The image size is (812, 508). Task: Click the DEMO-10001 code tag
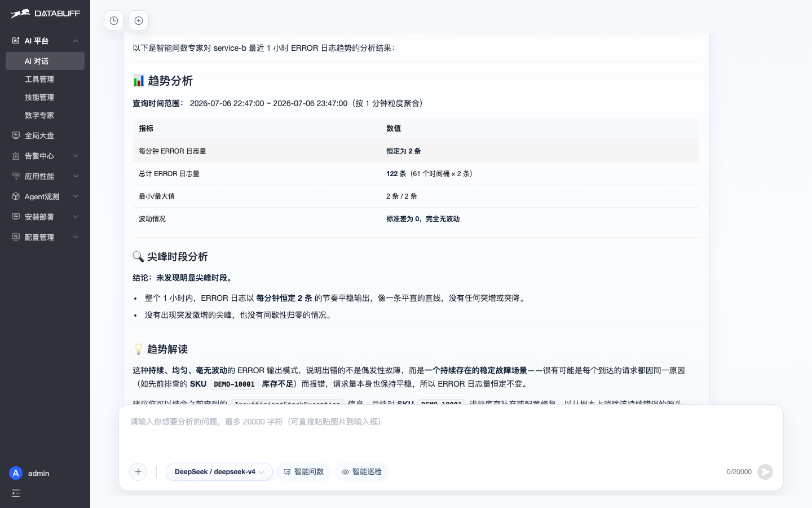pos(234,384)
